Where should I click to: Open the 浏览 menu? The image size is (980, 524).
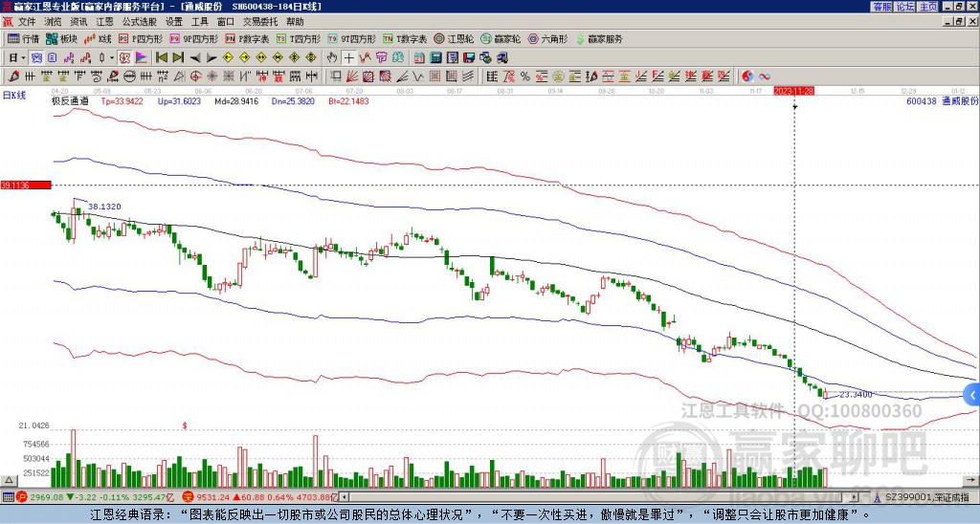click(54, 22)
